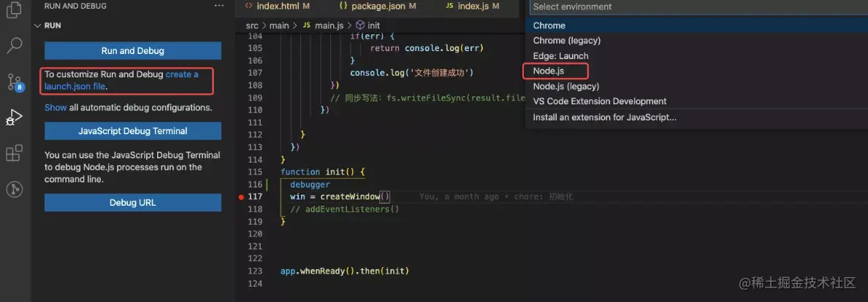Click the Show automatic debug configurations link
Viewport: 868px width, 302px height.
(x=56, y=107)
